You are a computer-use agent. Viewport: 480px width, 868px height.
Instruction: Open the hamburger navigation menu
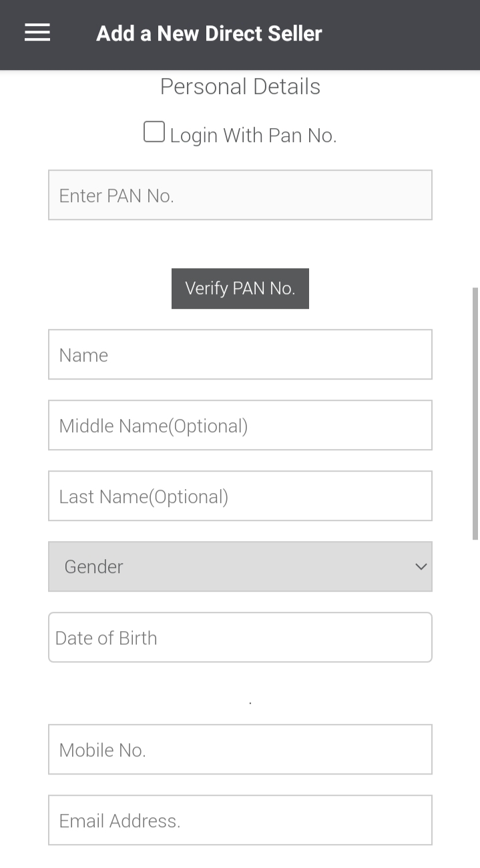click(x=37, y=33)
